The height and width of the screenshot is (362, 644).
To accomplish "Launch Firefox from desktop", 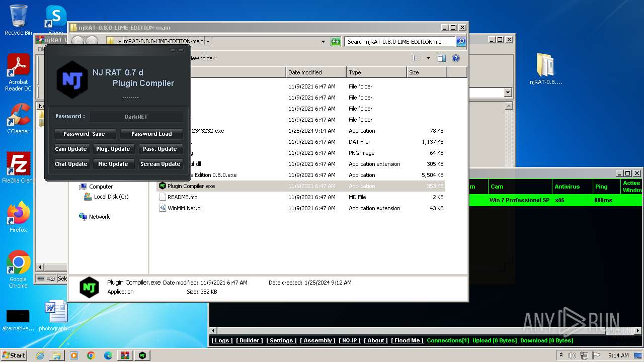I will [18, 217].
